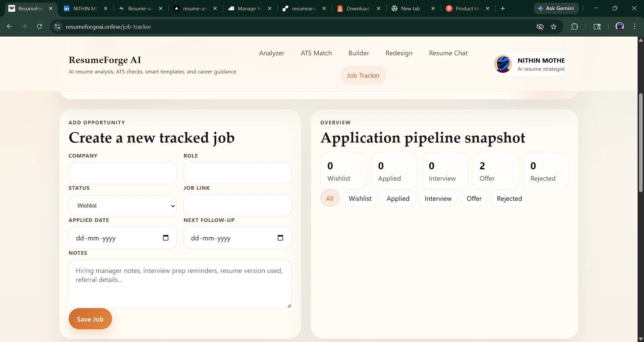Click the ResumeForge AI logo title

(105, 60)
